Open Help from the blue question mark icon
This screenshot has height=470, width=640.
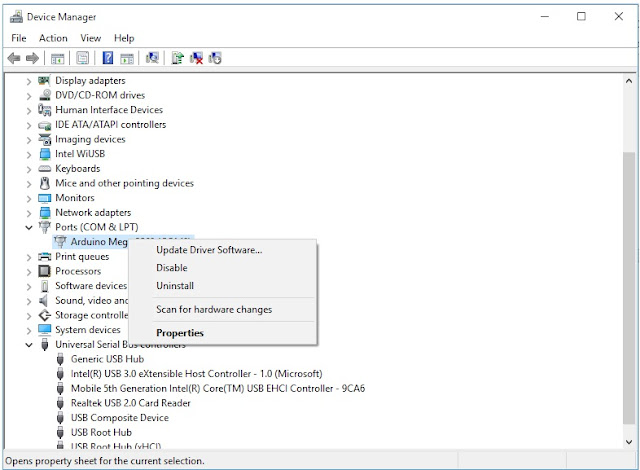tap(108, 58)
